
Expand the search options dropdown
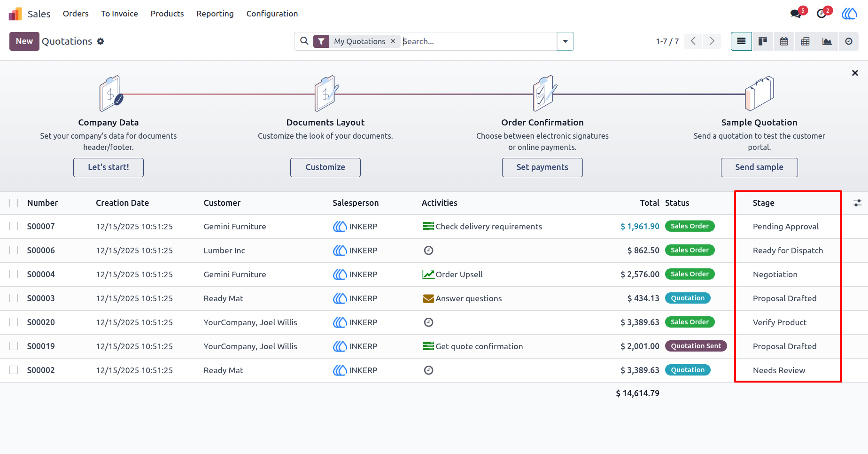point(565,41)
